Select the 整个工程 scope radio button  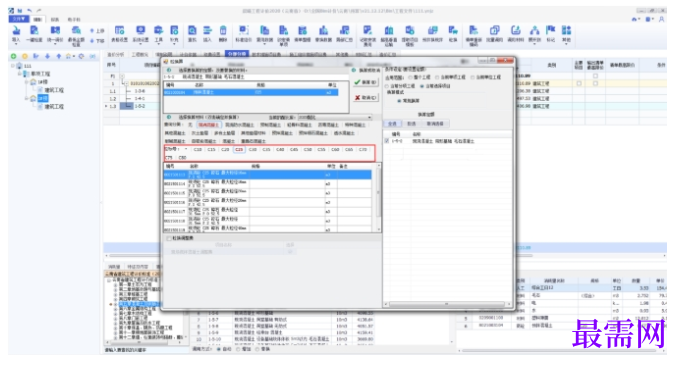pos(410,77)
